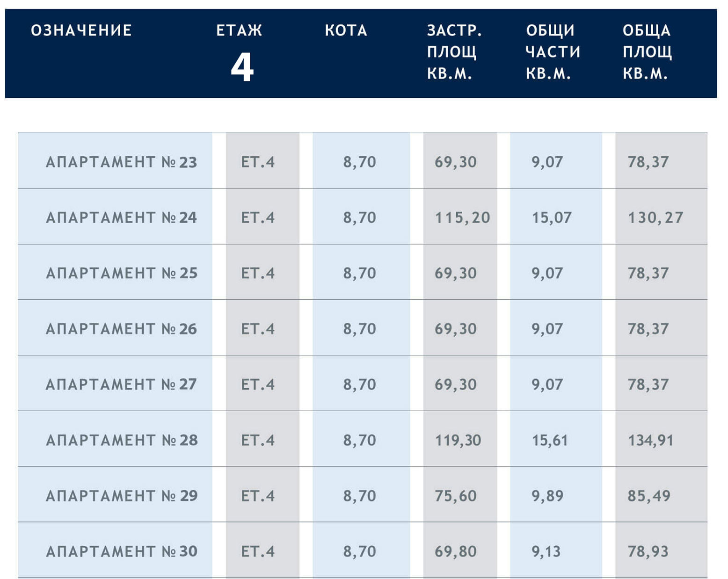Select the АПАРТАМЕНТ № 26 row label

pos(122,329)
